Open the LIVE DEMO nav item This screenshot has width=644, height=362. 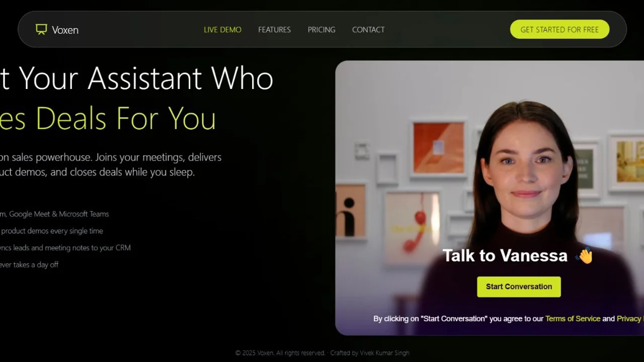(x=222, y=30)
